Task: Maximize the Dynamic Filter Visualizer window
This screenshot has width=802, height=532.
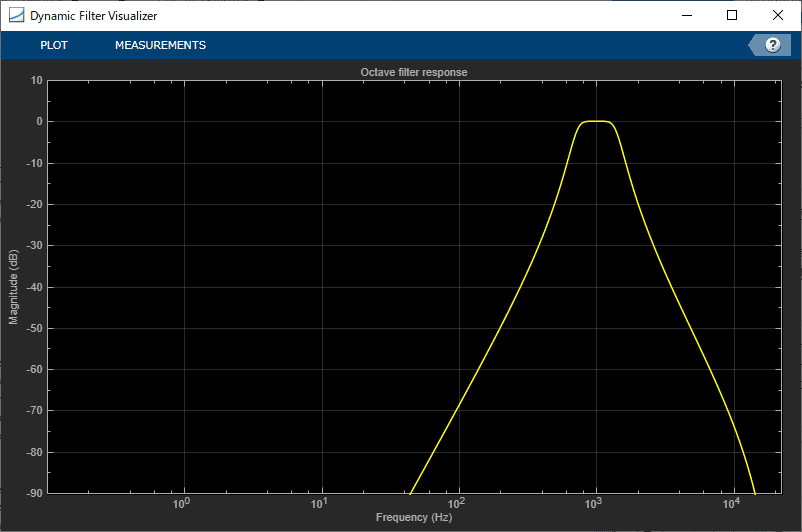Action: [732, 15]
